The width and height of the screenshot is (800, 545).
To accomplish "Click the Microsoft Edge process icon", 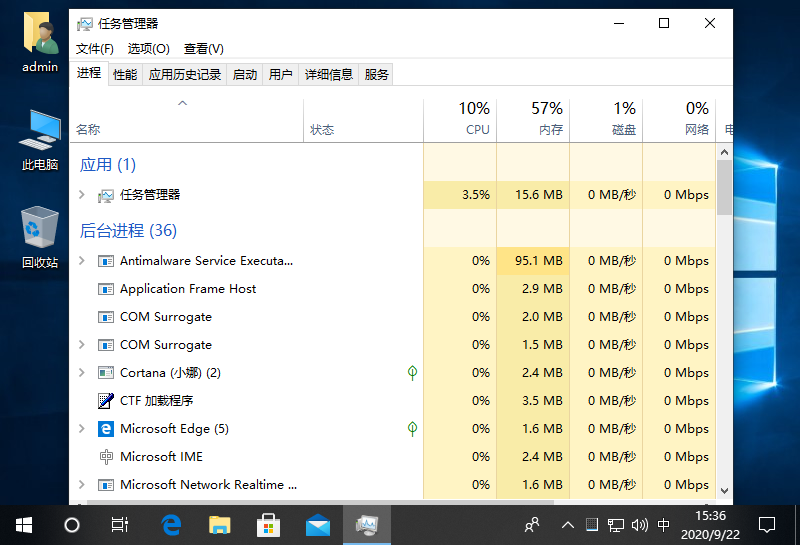I will pos(106,429).
